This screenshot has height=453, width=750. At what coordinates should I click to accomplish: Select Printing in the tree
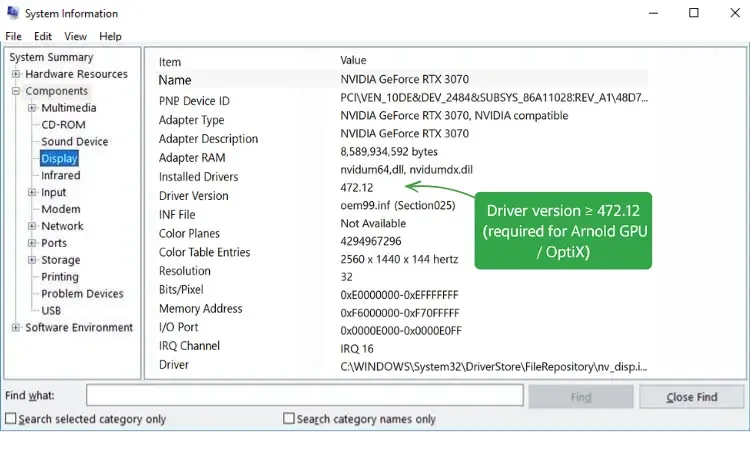(60, 277)
